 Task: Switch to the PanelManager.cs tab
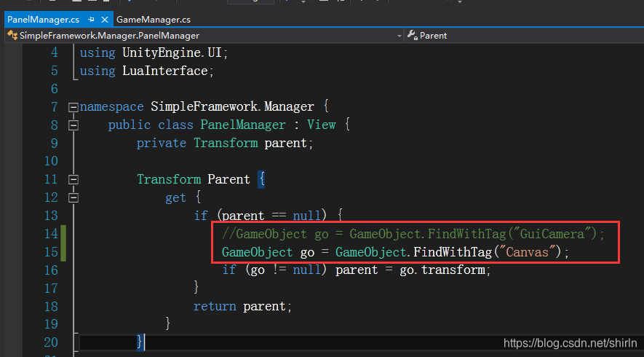pyautogui.click(x=43, y=20)
